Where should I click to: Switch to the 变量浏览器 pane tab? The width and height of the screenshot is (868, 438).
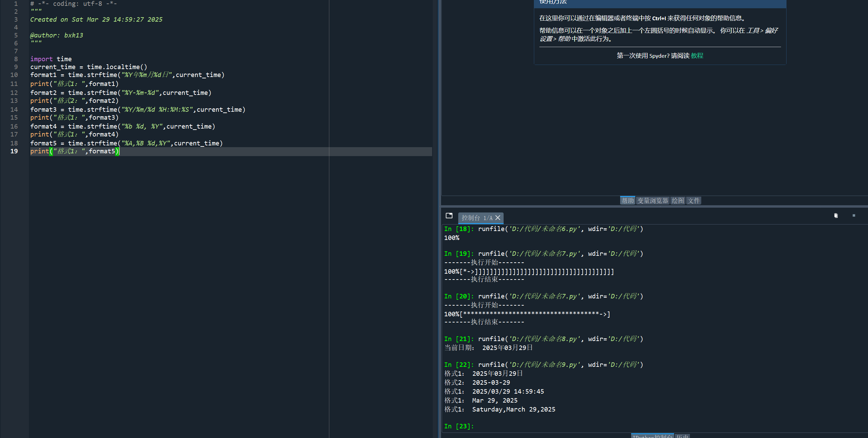[x=652, y=200]
